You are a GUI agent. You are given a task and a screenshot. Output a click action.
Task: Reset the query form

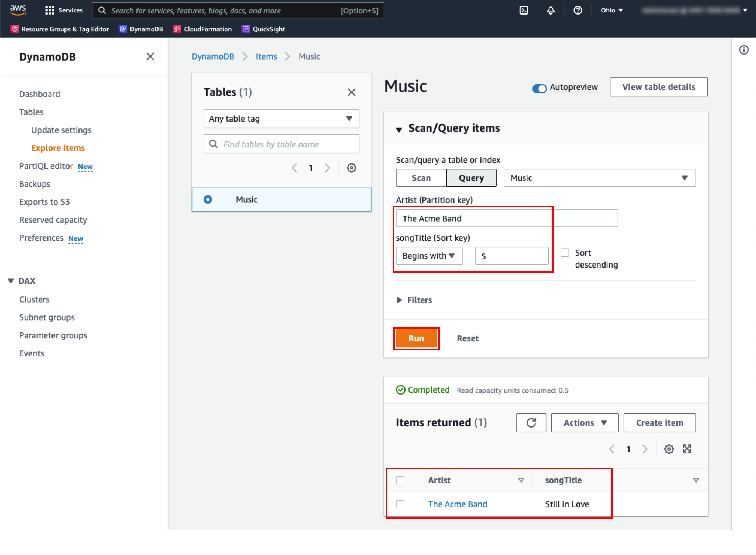point(468,338)
